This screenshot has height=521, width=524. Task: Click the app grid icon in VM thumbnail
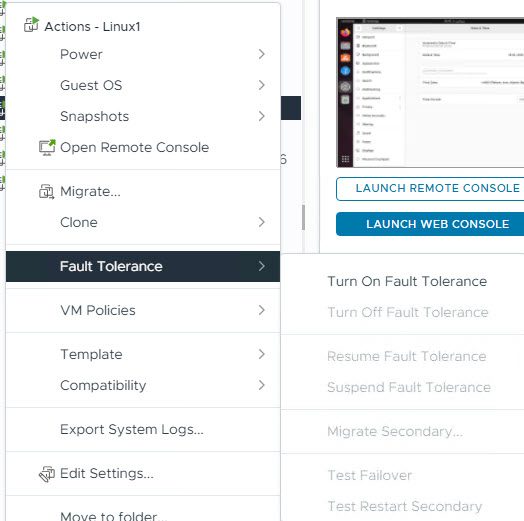pyautogui.click(x=345, y=159)
